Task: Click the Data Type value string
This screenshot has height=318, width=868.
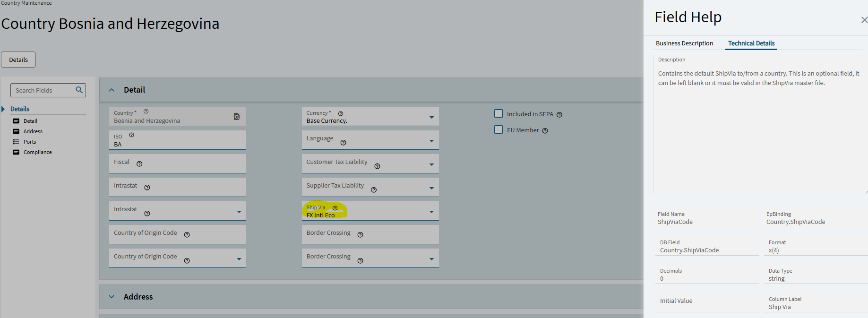Action: (x=776, y=279)
